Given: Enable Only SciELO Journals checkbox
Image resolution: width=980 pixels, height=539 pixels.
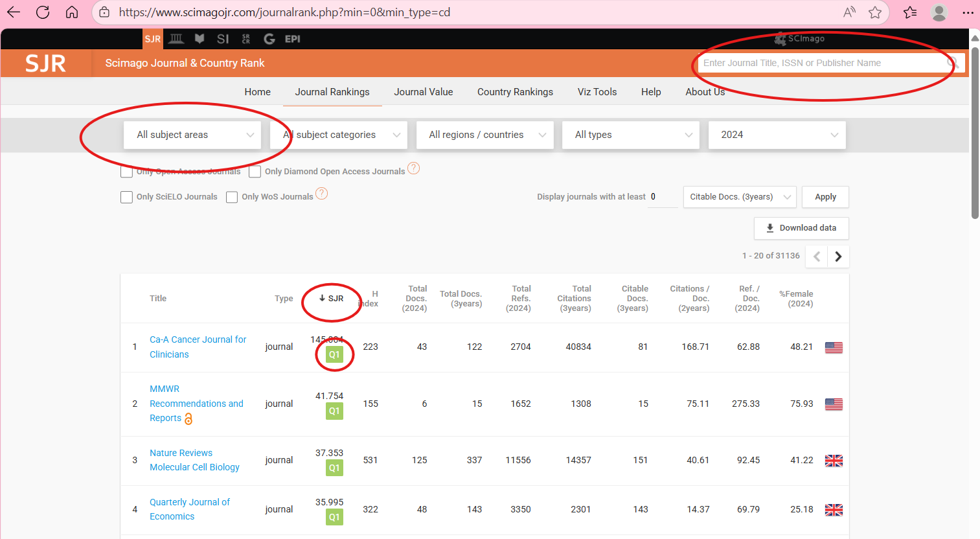Looking at the screenshot, I should [127, 197].
